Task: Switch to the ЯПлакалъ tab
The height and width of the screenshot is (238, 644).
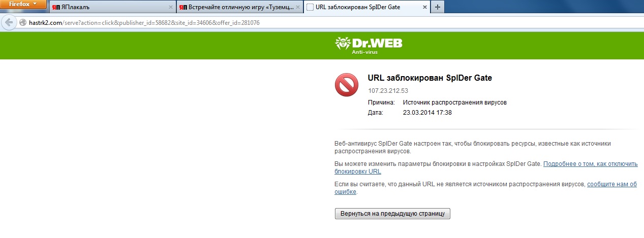Action: click(x=112, y=7)
